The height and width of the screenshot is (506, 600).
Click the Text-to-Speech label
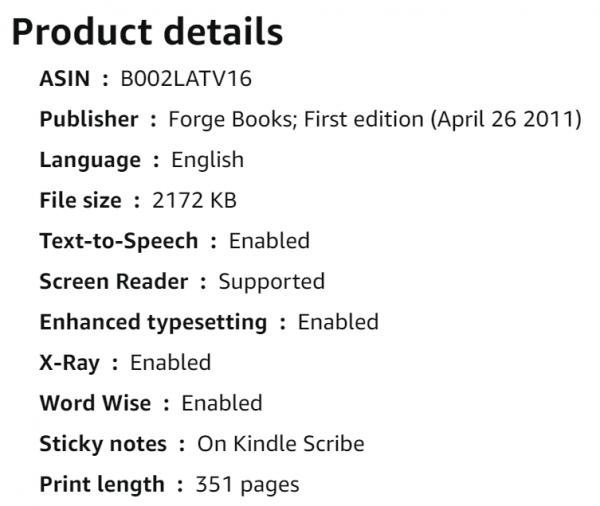[118, 241]
